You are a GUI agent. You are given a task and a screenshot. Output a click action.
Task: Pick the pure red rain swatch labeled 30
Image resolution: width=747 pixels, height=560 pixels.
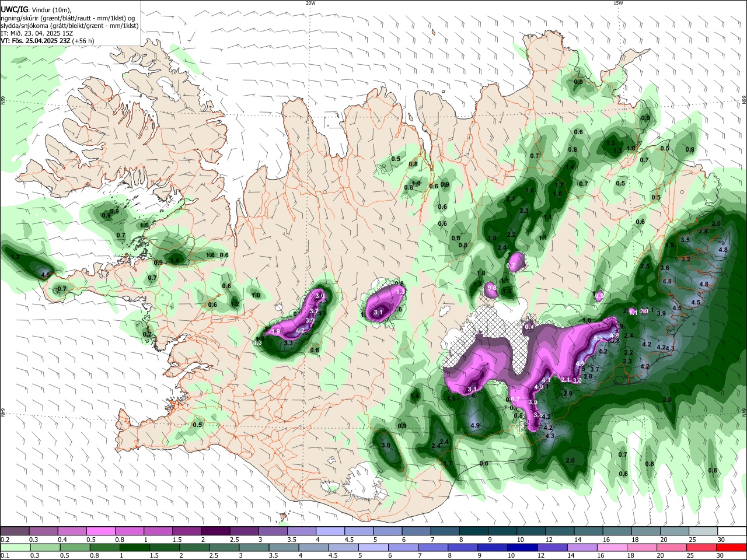pyautogui.click(x=731, y=547)
